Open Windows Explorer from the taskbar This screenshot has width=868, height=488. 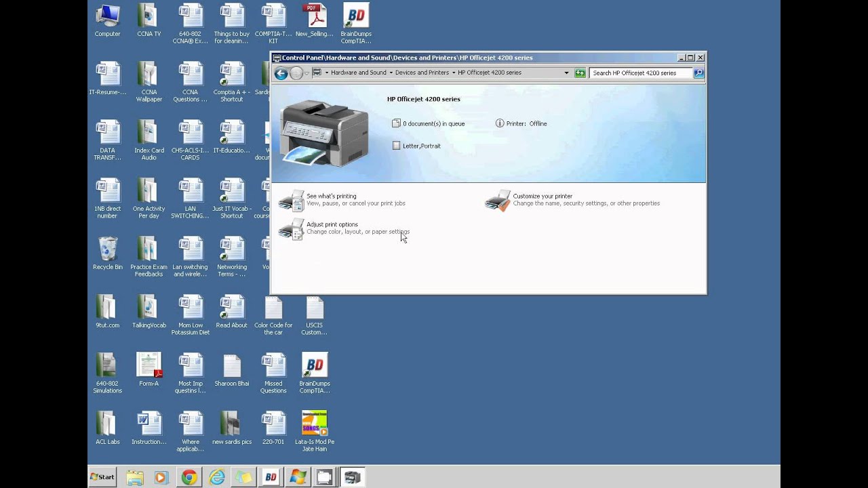click(x=134, y=477)
